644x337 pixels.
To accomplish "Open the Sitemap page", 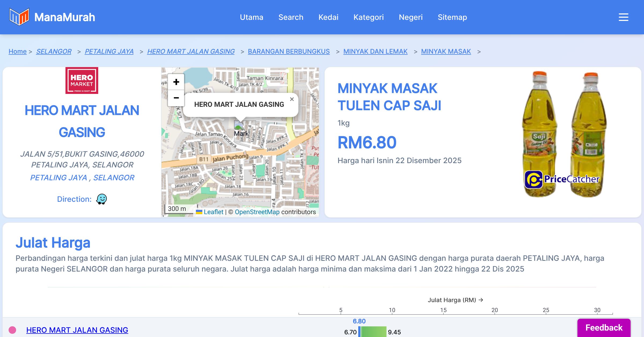I will point(452,17).
